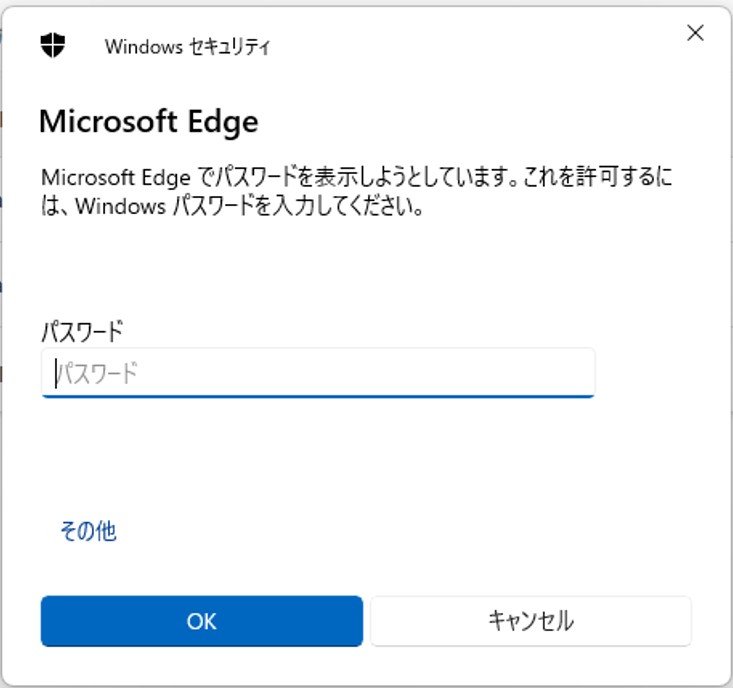Viewport: 733px width, 688px height.
Task: Dismiss the prompt via キャンセル button
Action: [x=531, y=621]
